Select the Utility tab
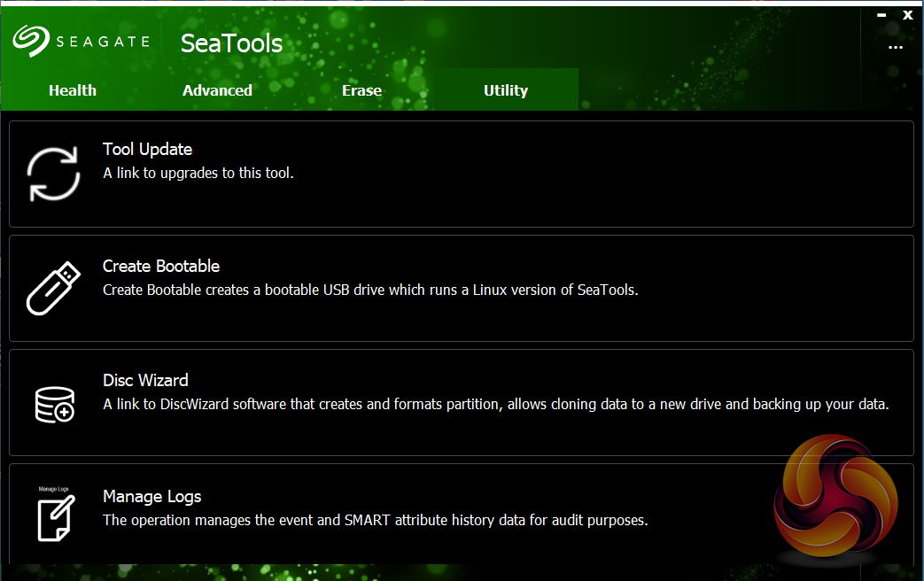The height and width of the screenshot is (581, 924). [x=506, y=90]
